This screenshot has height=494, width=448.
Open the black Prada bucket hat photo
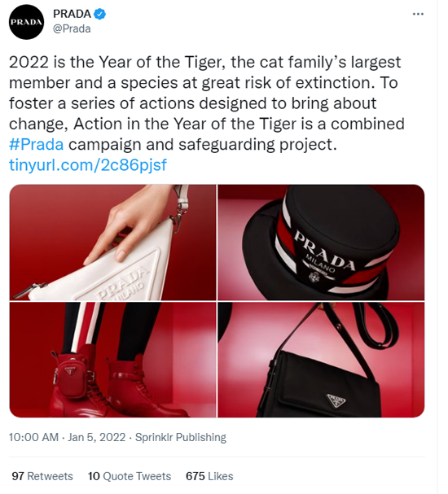[x=321, y=243]
